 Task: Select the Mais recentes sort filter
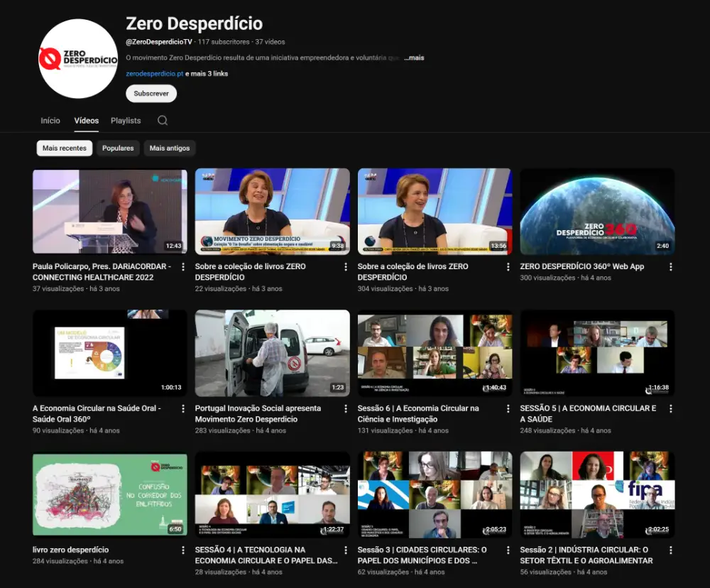pyautogui.click(x=65, y=148)
